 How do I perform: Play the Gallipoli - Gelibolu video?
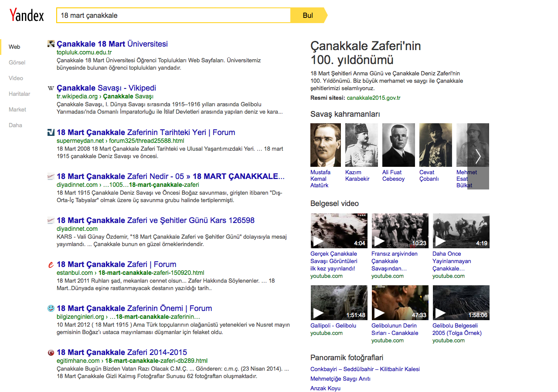click(x=339, y=303)
